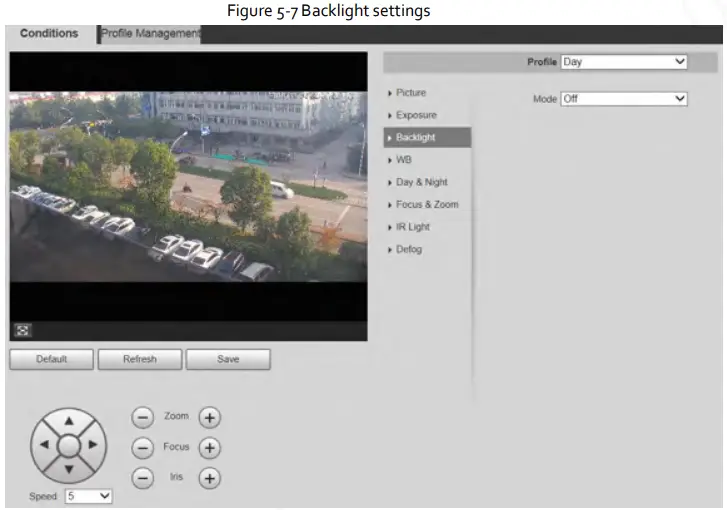The height and width of the screenshot is (510, 727).
Task: Pan camera with PTZ right arrow
Action: pos(93,445)
